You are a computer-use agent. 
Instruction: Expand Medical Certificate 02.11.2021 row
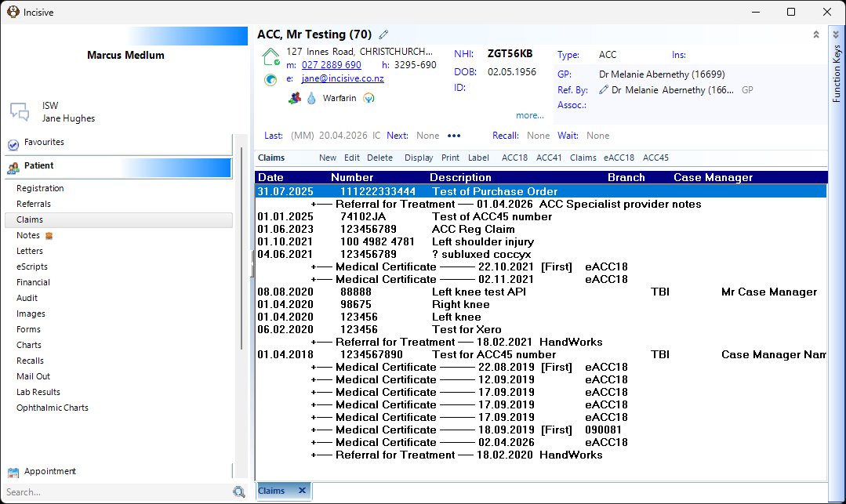[x=314, y=280]
